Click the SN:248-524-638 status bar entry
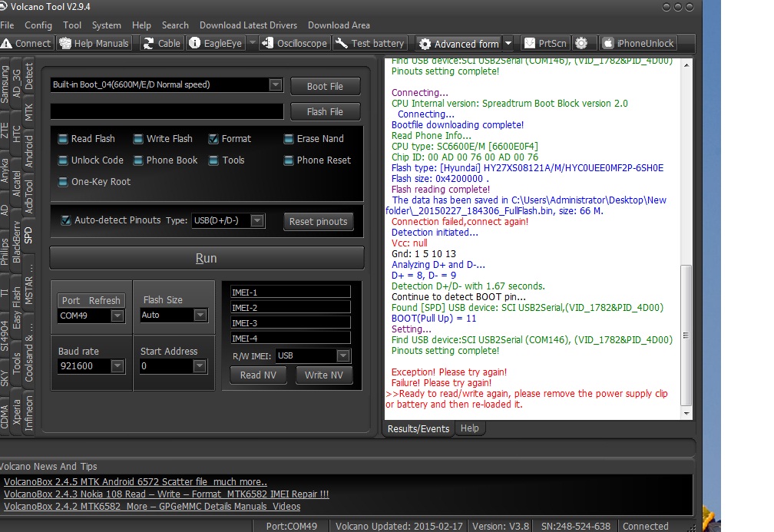Screen dimensions: 774x532 coord(576,526)
